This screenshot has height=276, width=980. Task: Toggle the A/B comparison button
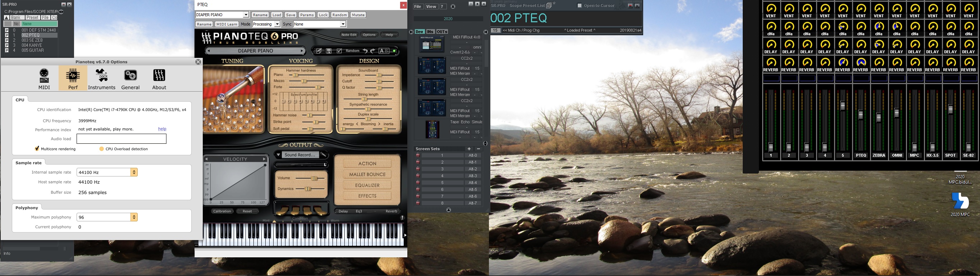[x=384, y=51]
